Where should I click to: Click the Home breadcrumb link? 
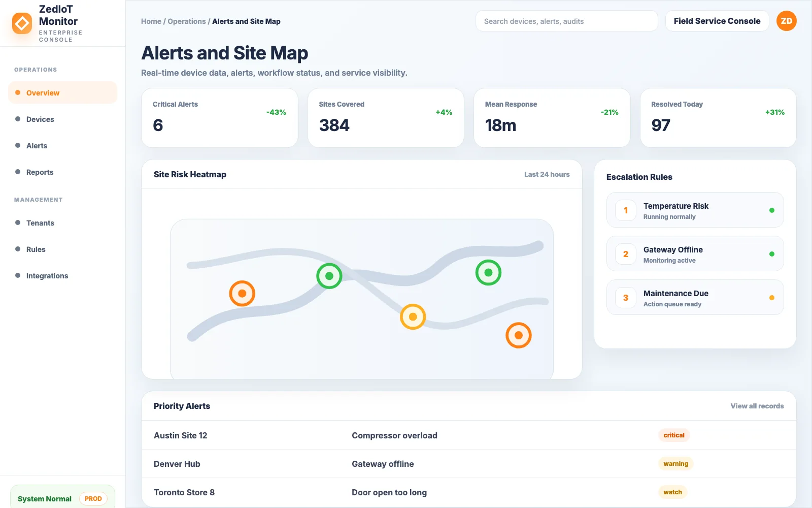coord(151,21)
